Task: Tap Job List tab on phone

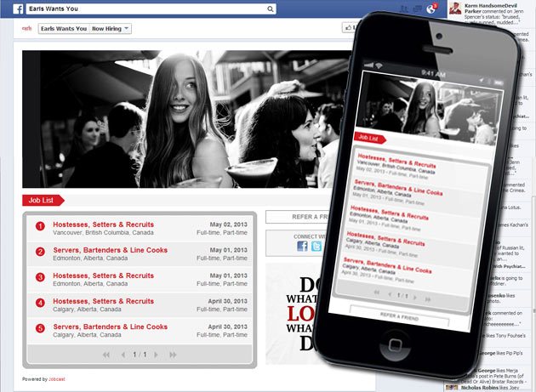Action: point(369,138)
